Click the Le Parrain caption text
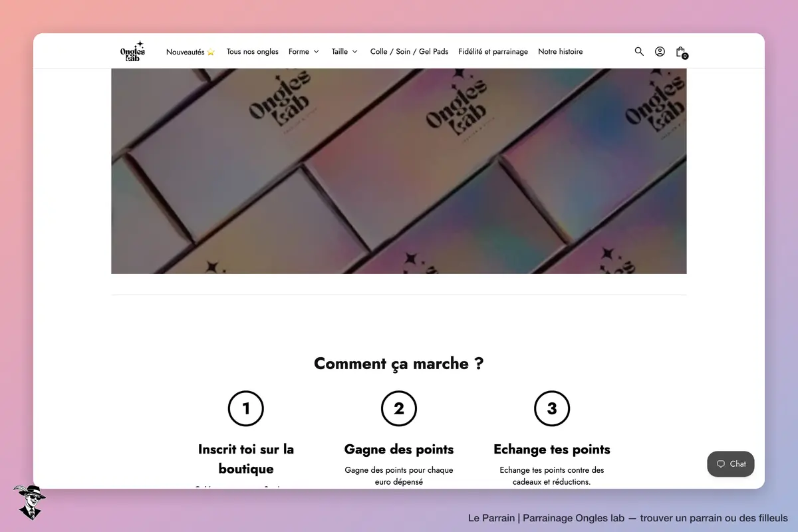 point(628,518)
